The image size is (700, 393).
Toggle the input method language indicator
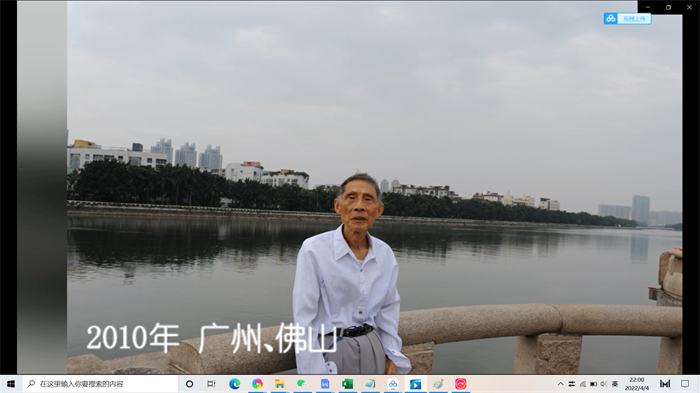[x=615, y=384]
